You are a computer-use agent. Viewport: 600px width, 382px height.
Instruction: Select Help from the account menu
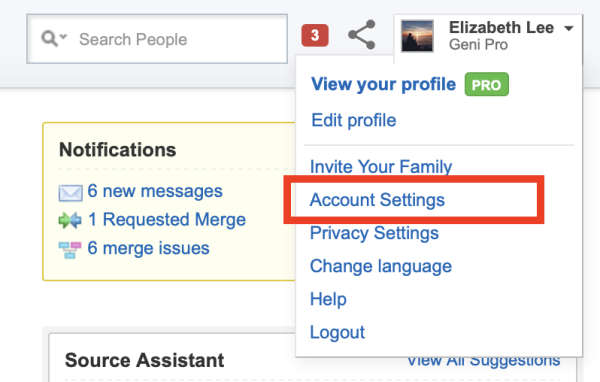coord(328,299)
